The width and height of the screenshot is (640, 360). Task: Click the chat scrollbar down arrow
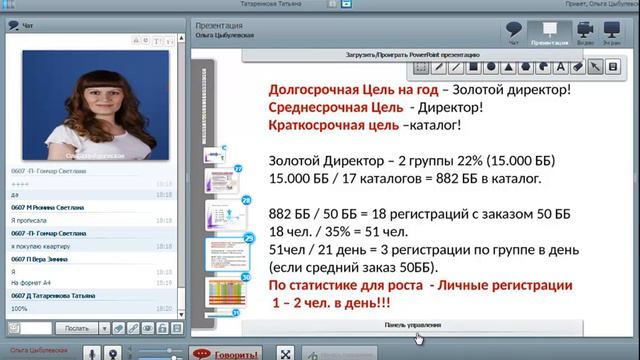pos(181,315)
